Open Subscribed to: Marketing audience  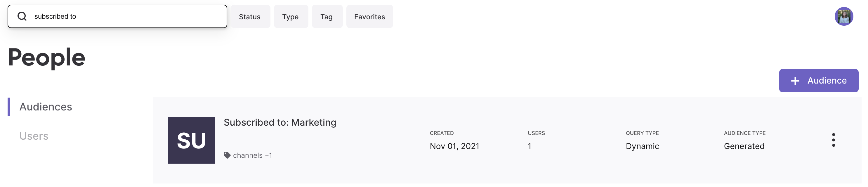pos(280,122)
